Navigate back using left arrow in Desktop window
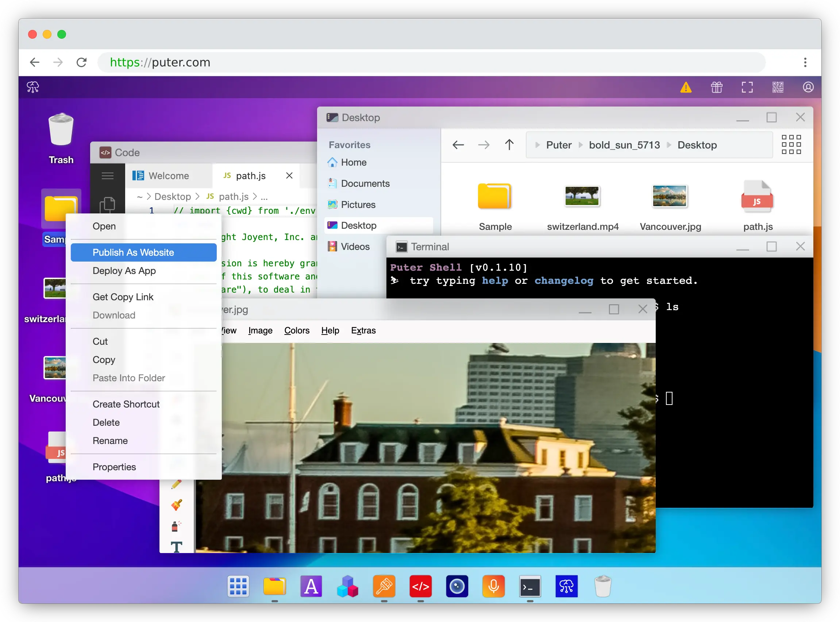Viewport: 840px width, 622px height. coord(458,145)
